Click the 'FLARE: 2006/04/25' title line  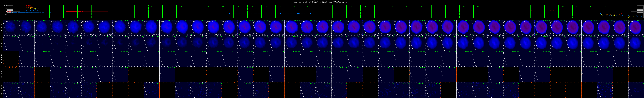(x=322, y=1)
